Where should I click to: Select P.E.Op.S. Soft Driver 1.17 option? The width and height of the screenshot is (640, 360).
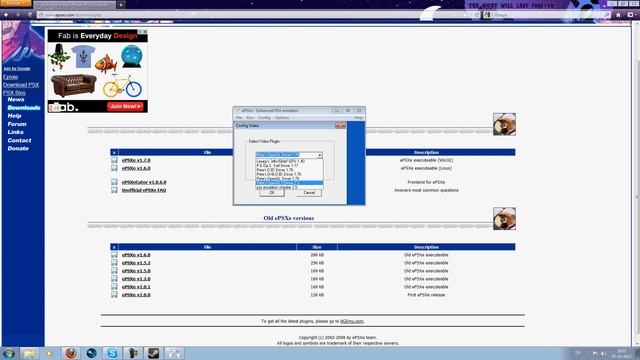click(289, 166)
